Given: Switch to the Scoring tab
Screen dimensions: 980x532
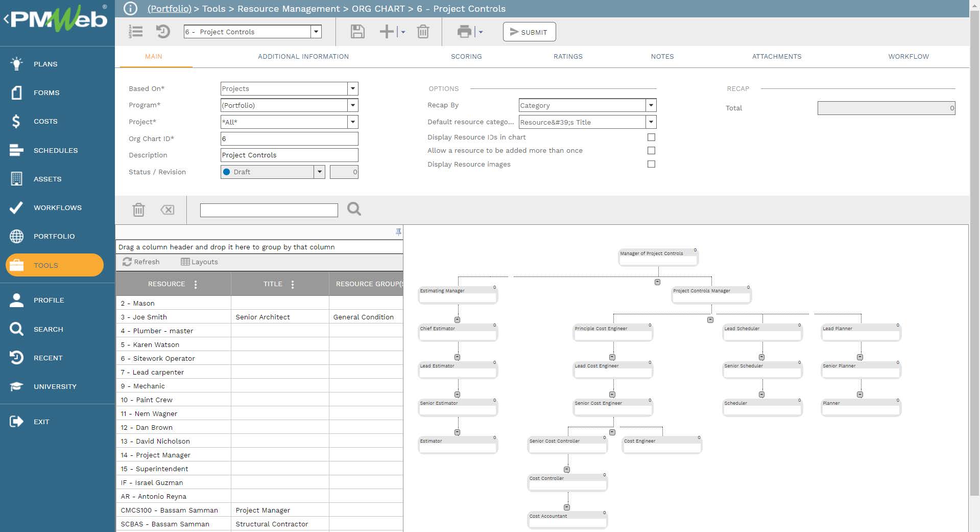Looking at the screenshot, I should (x=466, y=57).
